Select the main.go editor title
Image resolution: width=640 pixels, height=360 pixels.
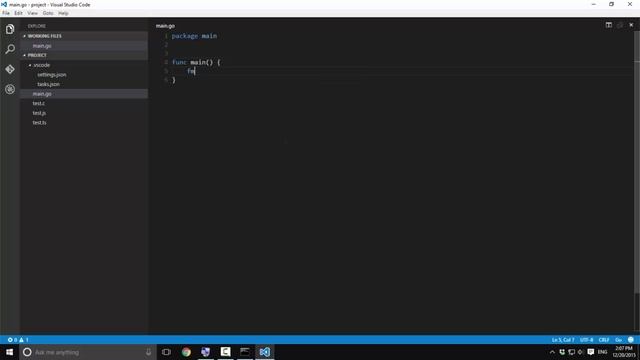click(165, 26)
